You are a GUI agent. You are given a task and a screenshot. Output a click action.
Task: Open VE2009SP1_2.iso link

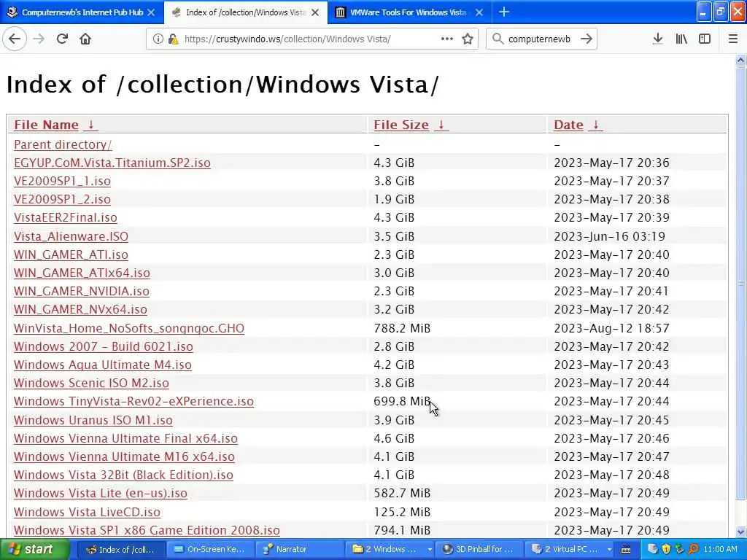tap(62, 199)
